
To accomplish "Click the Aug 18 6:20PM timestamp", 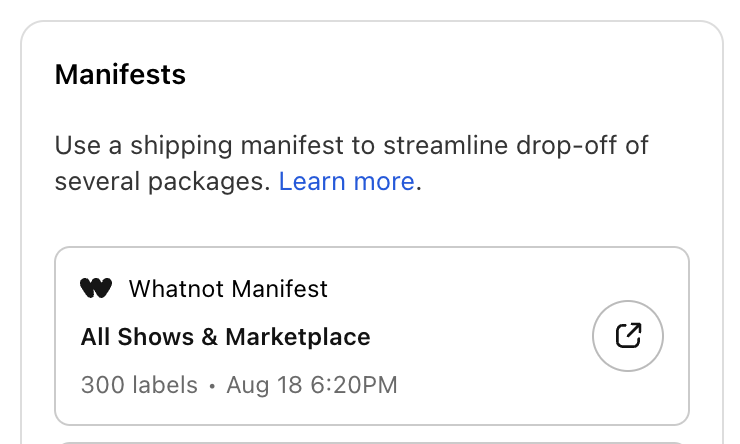I will coord(312,384).
